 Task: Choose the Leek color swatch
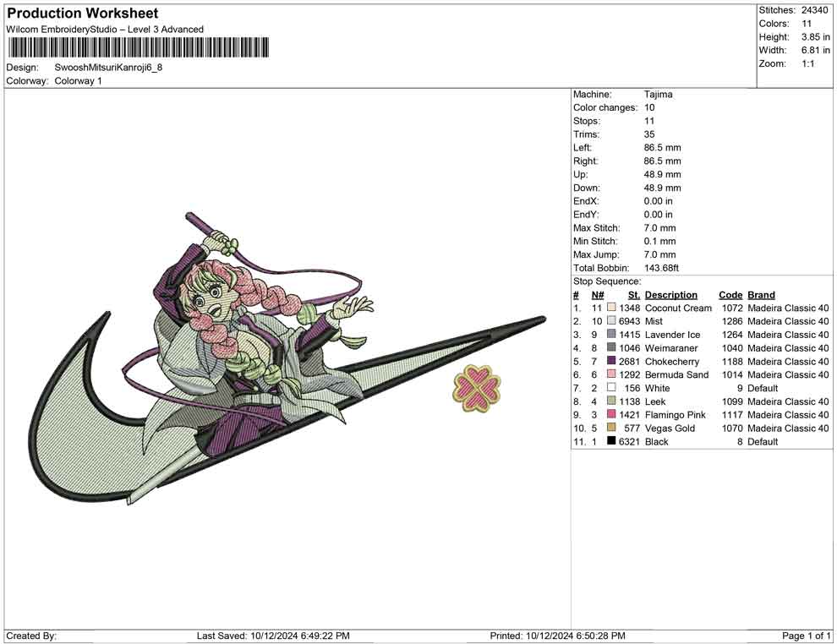pos(611,401)
